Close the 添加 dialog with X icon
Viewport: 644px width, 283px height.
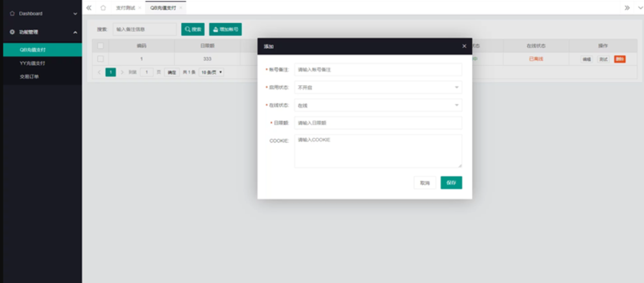click(x=464, y=46)
